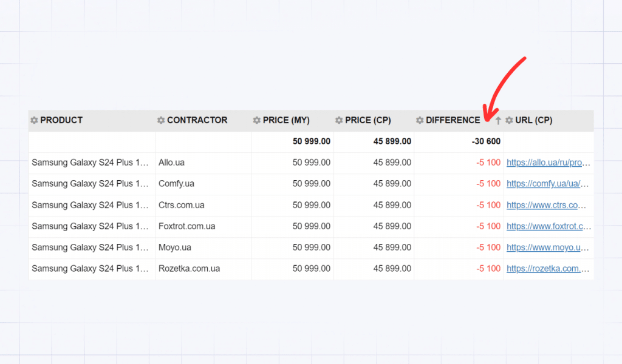Select the Rozetka.com.ua contractor cell
The image size is (622, 364).
[x=189, y=269]
